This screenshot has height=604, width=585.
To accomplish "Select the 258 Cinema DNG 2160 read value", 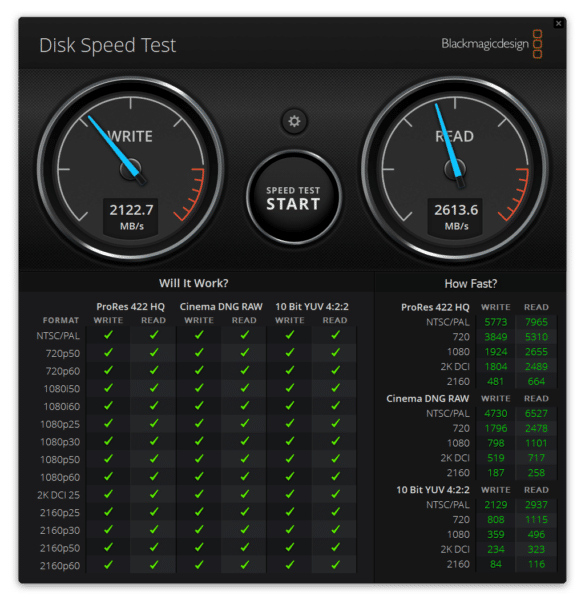I will pos(536,473).
